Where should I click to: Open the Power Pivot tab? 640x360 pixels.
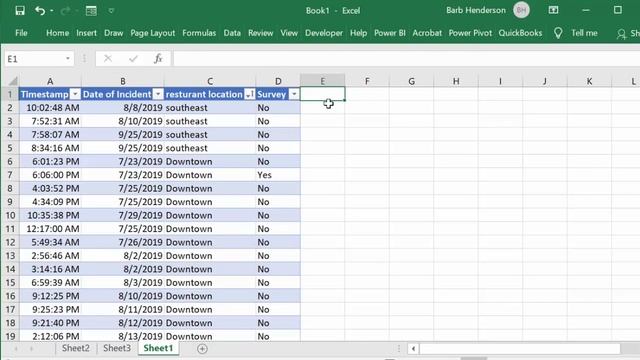470,33
